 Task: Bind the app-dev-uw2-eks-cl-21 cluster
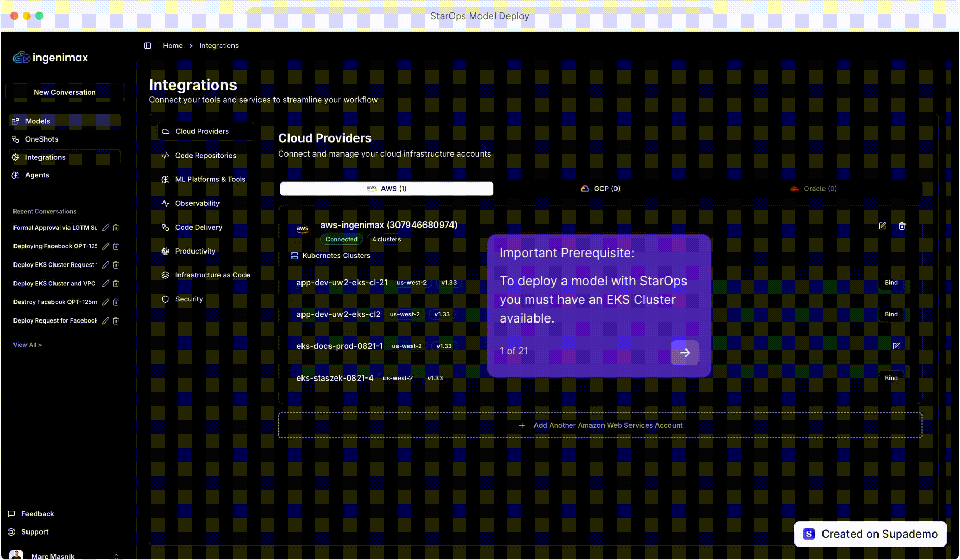[891, 283]
